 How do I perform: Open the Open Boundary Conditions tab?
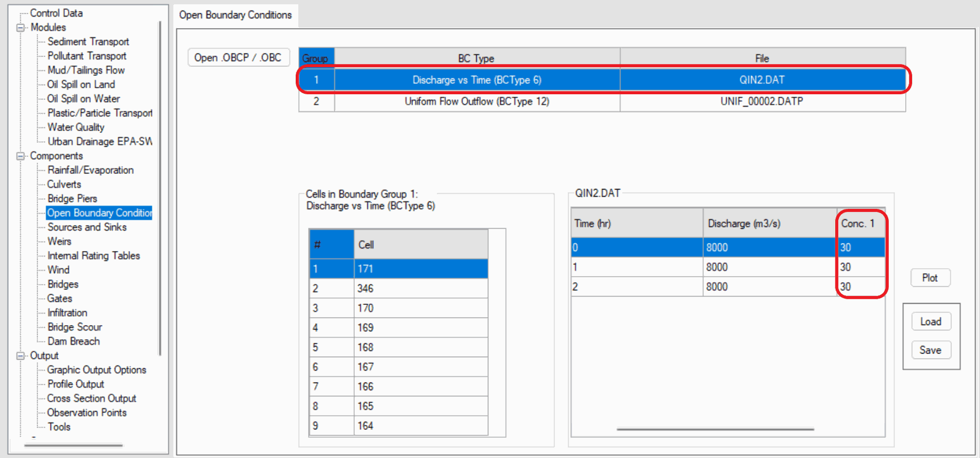[x=235, y=15]
